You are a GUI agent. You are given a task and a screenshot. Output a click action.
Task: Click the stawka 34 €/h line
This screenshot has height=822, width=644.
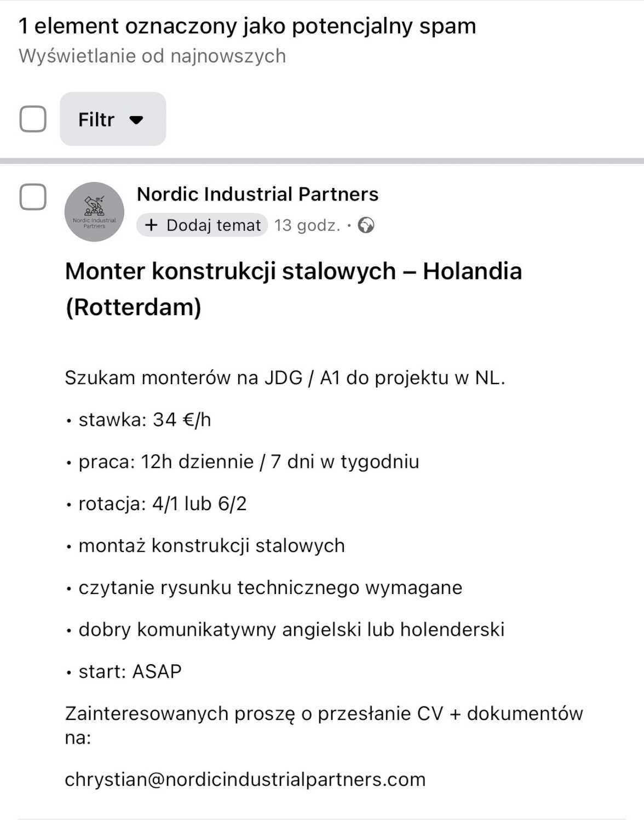click(x=145, y=419)
